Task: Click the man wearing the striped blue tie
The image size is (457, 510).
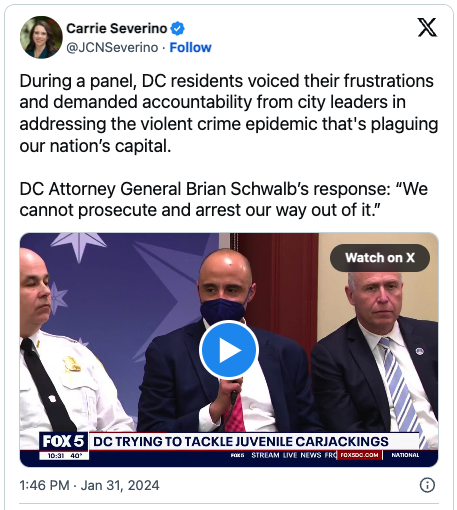Action: pyautogui.click(x=378, y=358)
